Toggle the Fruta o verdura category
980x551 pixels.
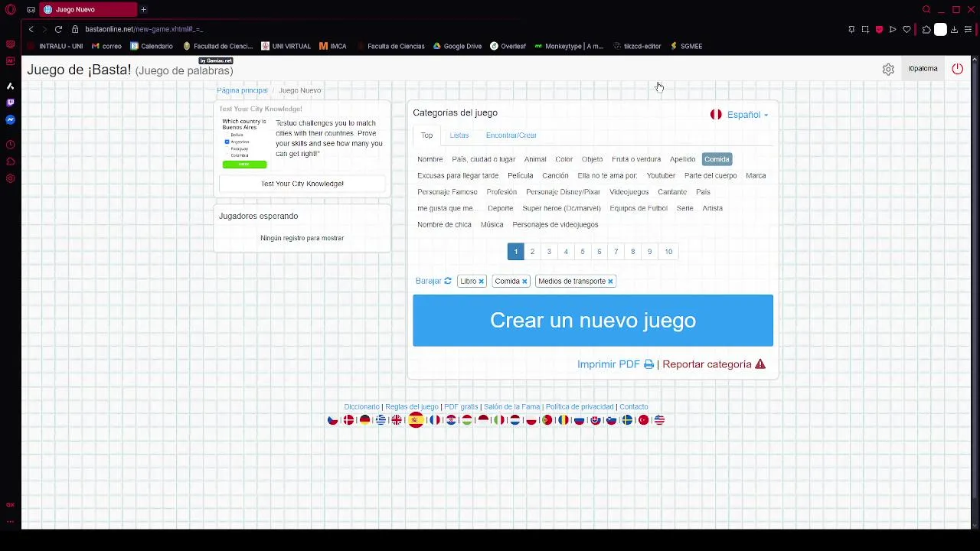636,159
